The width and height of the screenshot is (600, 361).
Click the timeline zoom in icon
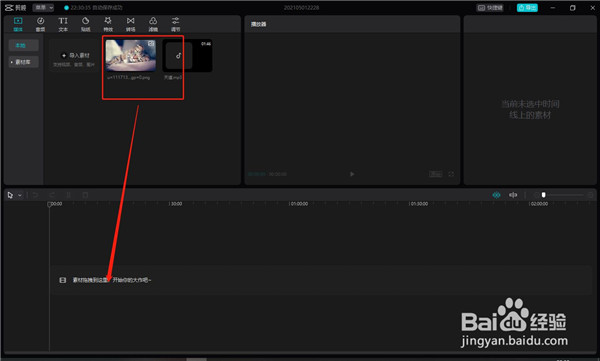coord(590,195)
